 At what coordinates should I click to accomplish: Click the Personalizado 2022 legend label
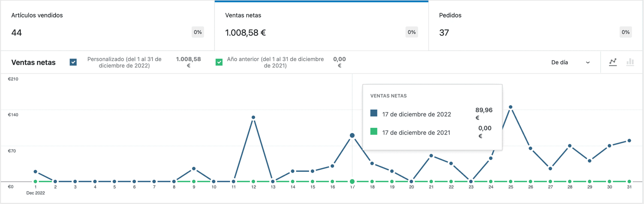[124, 62]
